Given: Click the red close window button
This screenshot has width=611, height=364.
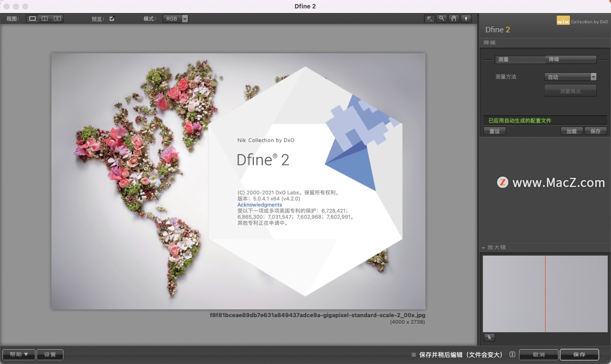Looking at the screenshot, I should (6, 6).
